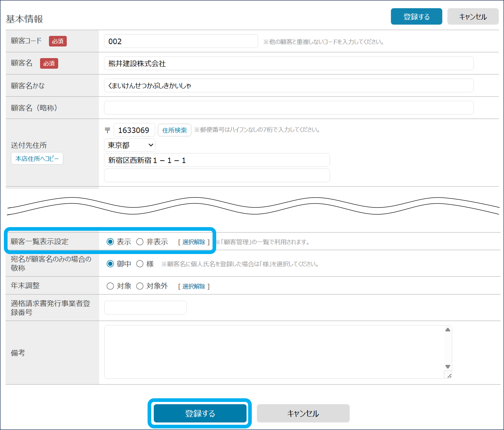Image resolution: width=504 pixels, height=430 pixels.
Task: Click the 適格請求書発行事業者登録番号 input field
Action: point(145,307)
